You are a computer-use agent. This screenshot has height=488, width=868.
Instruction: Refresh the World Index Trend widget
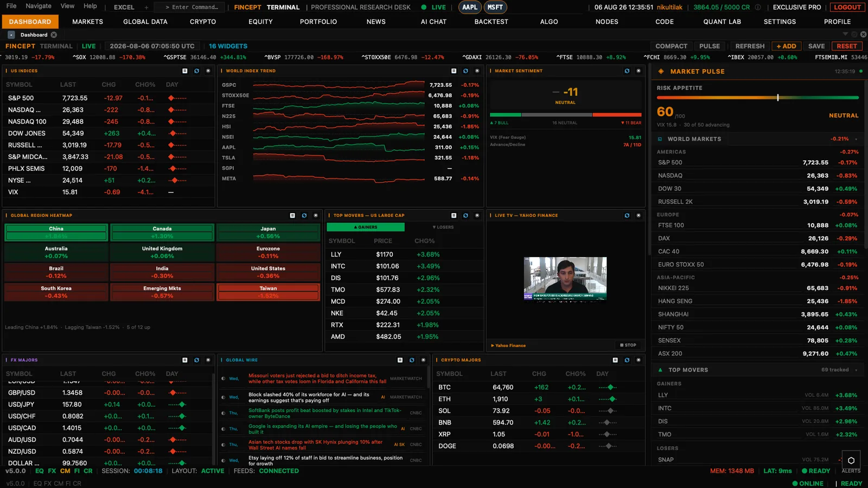tap(465, 71)
